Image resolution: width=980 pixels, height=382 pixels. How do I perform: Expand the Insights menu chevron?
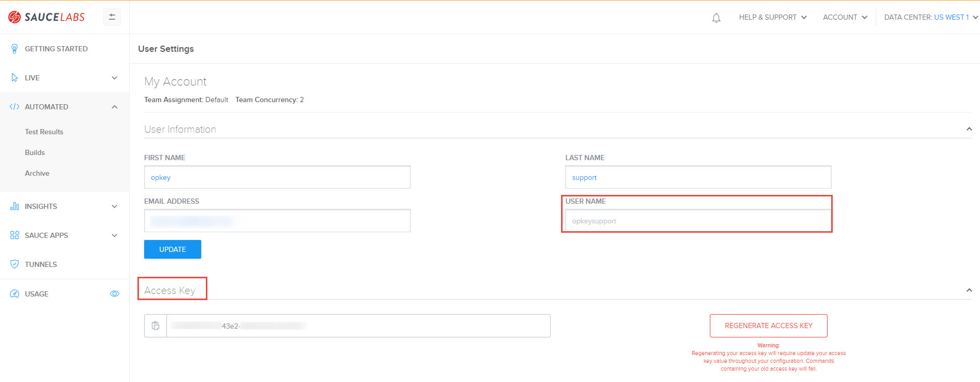(115, 206)
